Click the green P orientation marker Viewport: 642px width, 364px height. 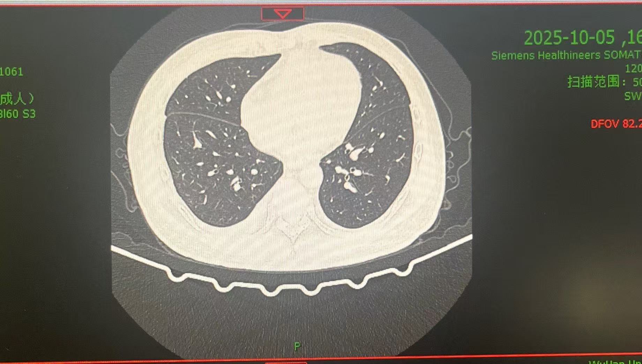297,346
